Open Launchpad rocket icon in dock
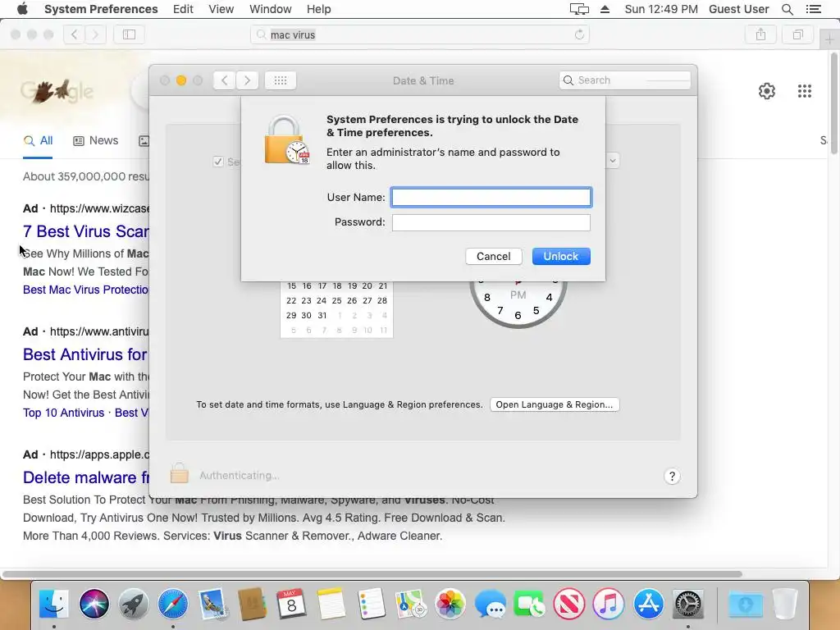This screenshot has width=840, height=630. 134,604
